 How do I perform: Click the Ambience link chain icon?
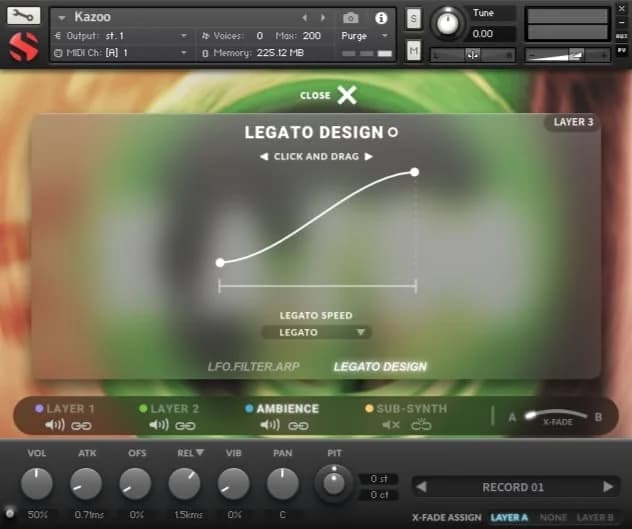(298, 425)
